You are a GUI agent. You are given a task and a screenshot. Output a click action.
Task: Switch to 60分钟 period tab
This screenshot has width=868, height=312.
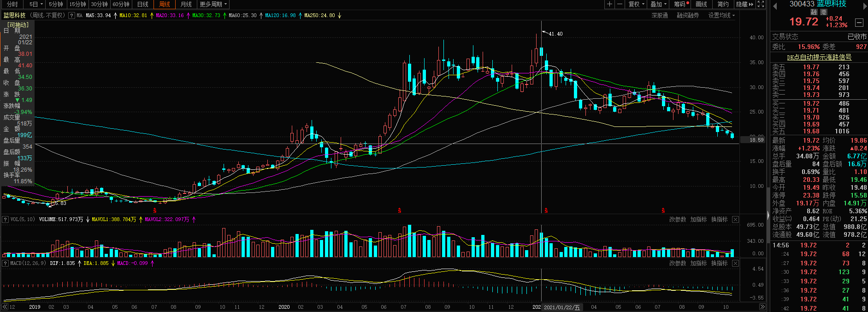click(x=121, y=4)
